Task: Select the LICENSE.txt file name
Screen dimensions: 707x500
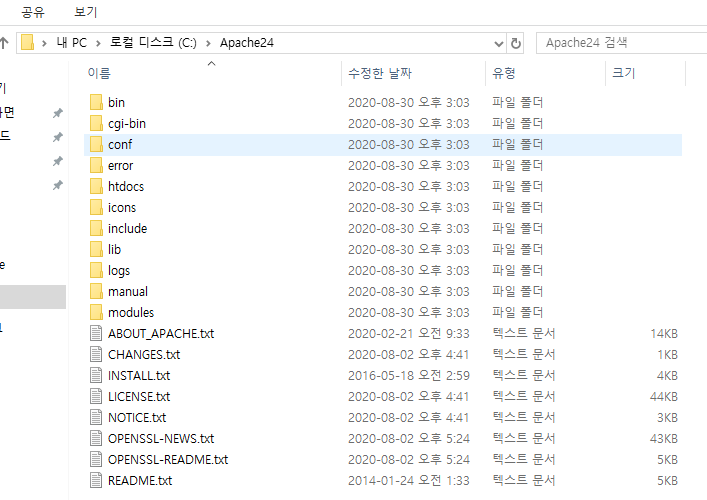Action: [139, 396]
